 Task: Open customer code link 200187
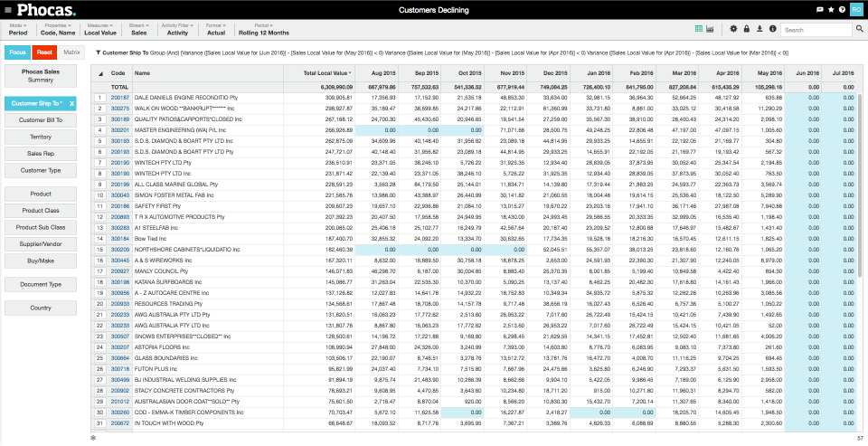click(x=120, y=98)
